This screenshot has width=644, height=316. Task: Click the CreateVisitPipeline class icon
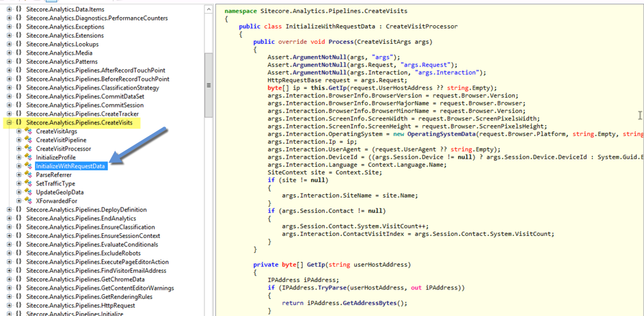28,140
